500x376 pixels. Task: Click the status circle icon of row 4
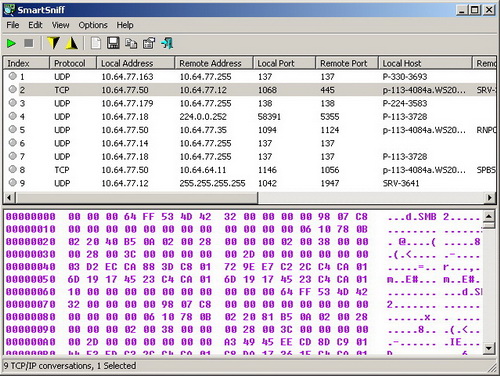click(x=13, y=116)
